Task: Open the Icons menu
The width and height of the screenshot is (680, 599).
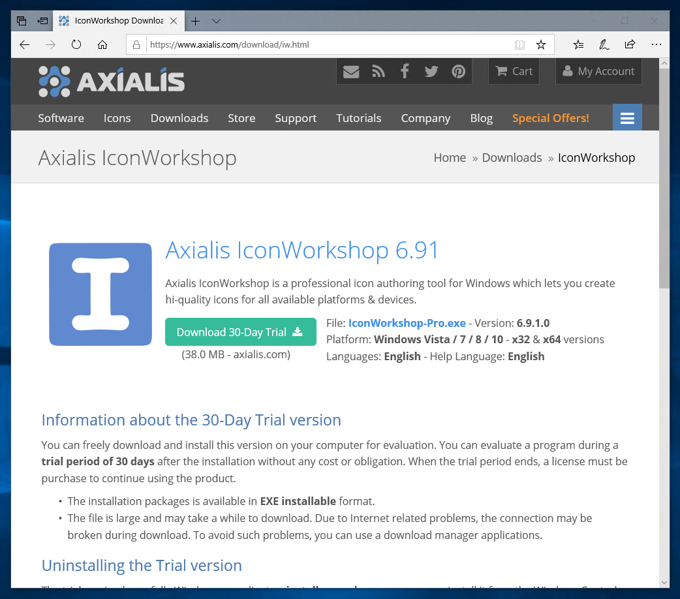Action: click(x=117, y=118)
